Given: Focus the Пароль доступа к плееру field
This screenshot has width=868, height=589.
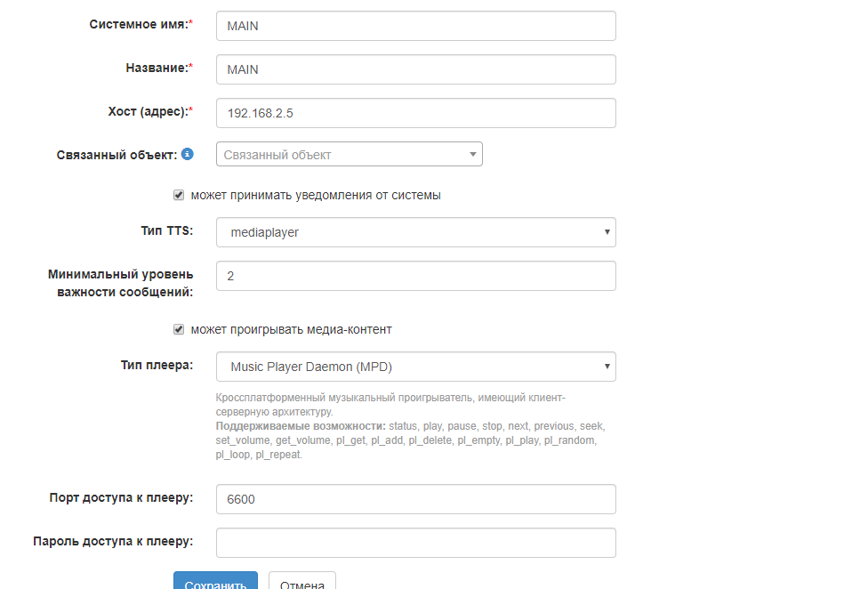Looking at the screenshot, I should click(x=415, y=543).
